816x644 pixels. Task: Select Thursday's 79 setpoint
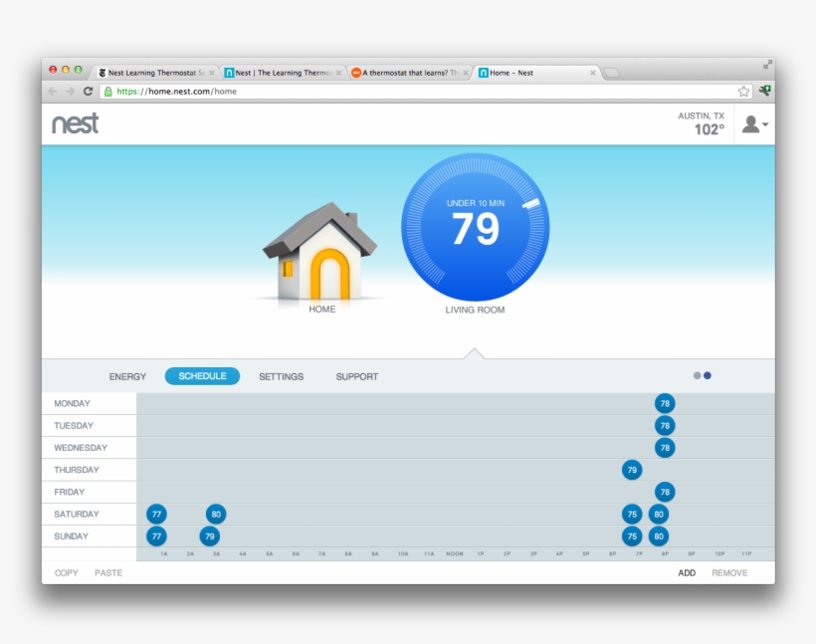pyautogui.click(x=632, y=470)
